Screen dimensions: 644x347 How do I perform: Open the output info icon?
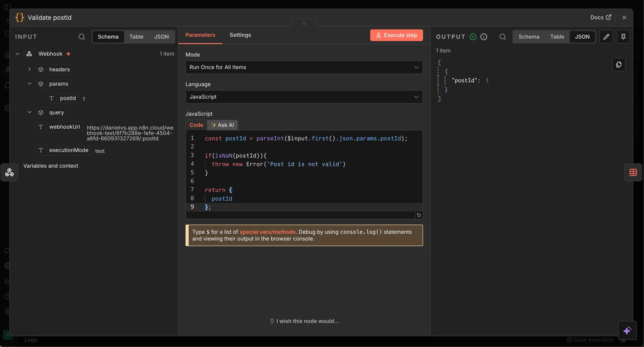[x=484, y=37]
